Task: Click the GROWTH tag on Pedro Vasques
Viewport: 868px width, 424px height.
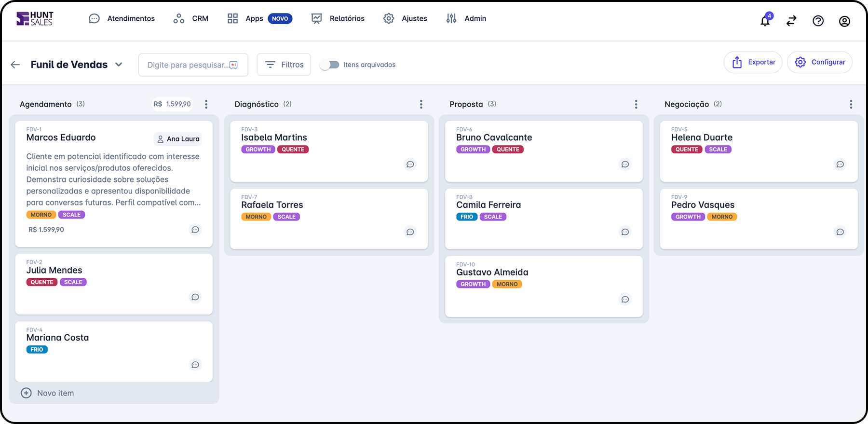Action: 688,217
